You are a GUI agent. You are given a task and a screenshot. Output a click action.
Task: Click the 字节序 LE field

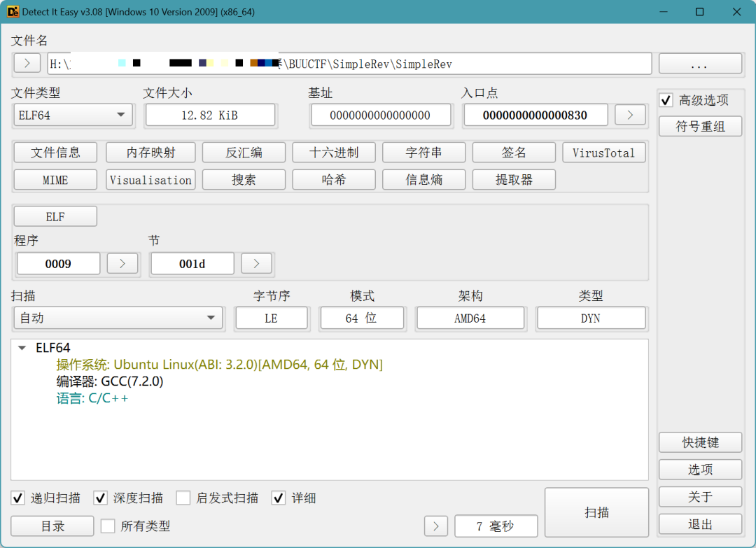coord(272,318)
